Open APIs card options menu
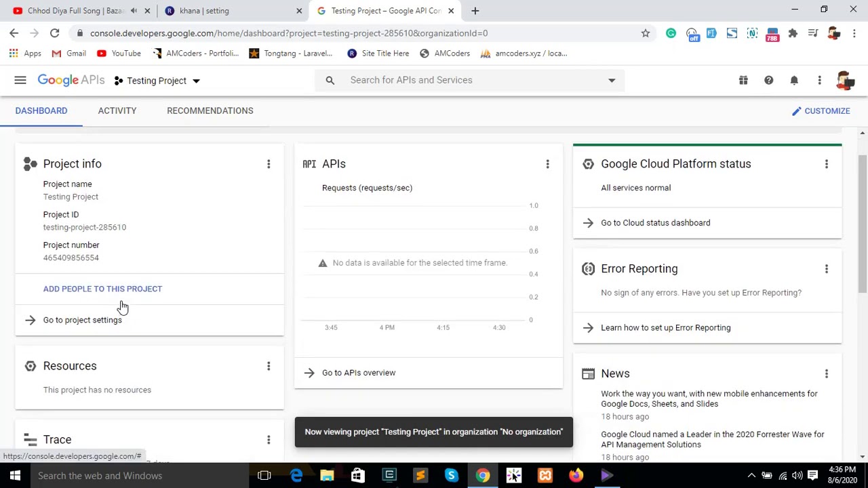 (x=547, y=164)
